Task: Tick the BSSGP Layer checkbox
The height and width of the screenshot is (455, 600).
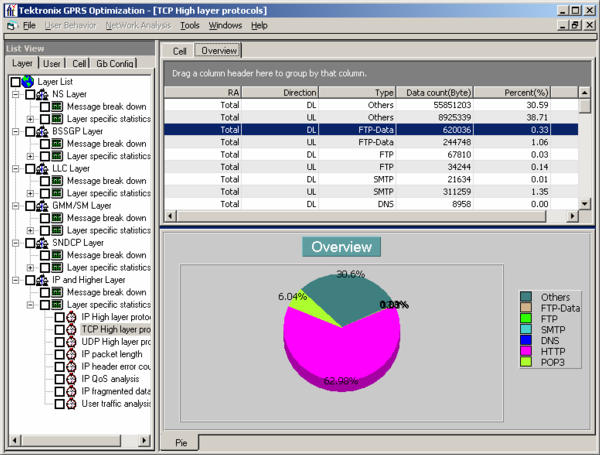Action: [30, 131]
